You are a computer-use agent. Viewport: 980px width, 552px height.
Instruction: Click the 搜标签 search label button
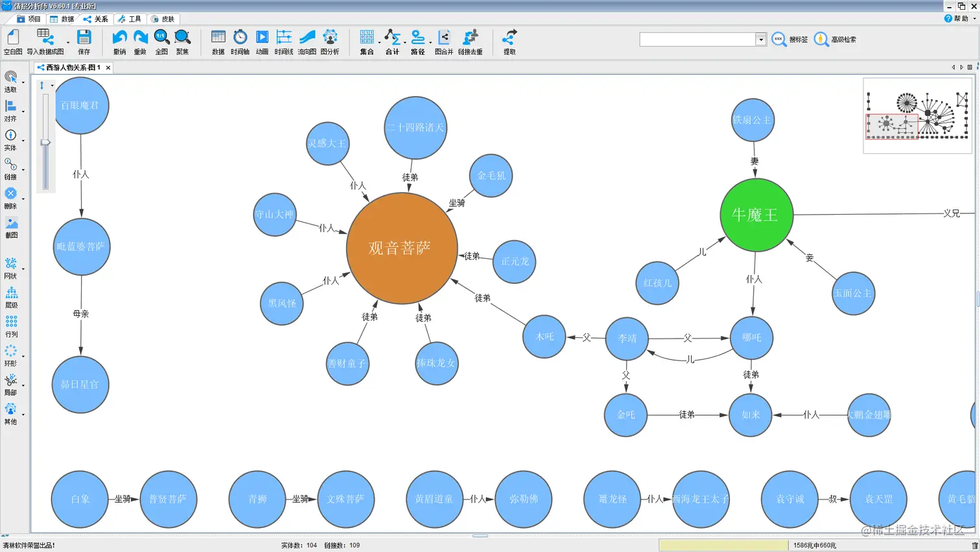(x=790, y=40)
